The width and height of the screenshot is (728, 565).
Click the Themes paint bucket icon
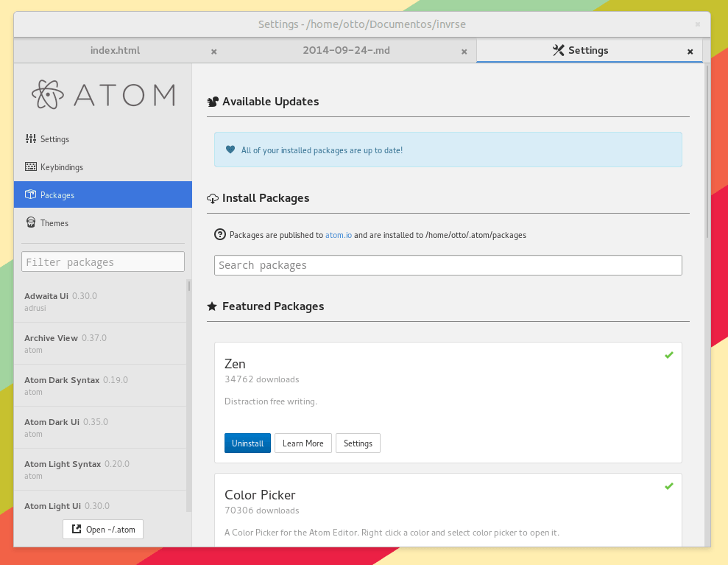[x=31, y=222]
